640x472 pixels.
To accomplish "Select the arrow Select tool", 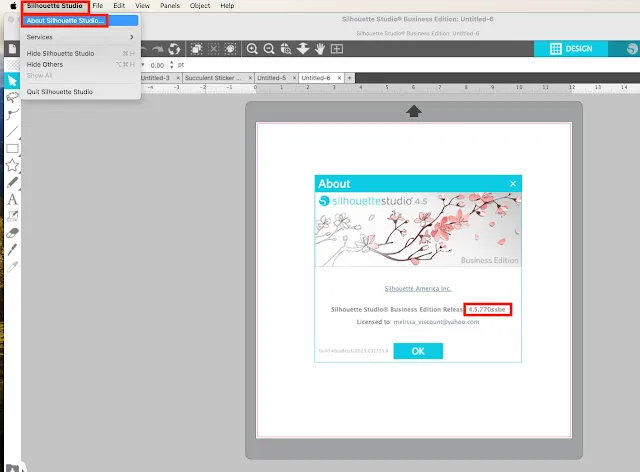I will click(x=12, y=80).
